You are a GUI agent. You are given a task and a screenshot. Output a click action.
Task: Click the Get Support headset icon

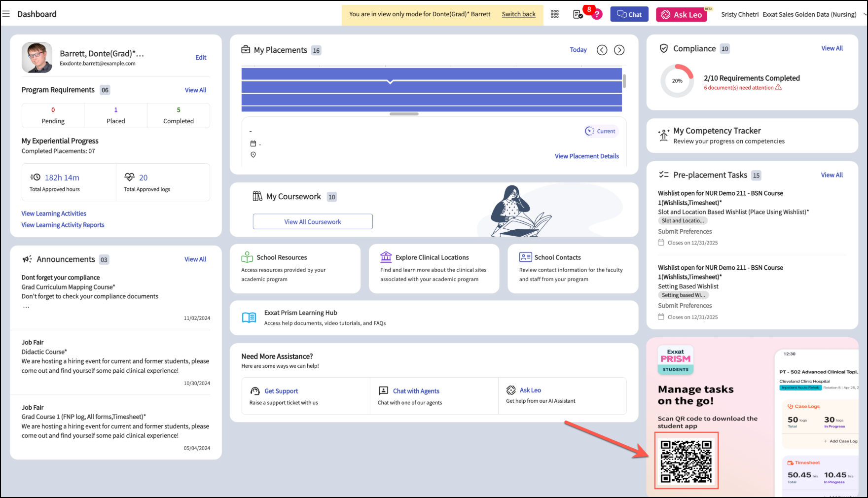(x=255, y=391)
